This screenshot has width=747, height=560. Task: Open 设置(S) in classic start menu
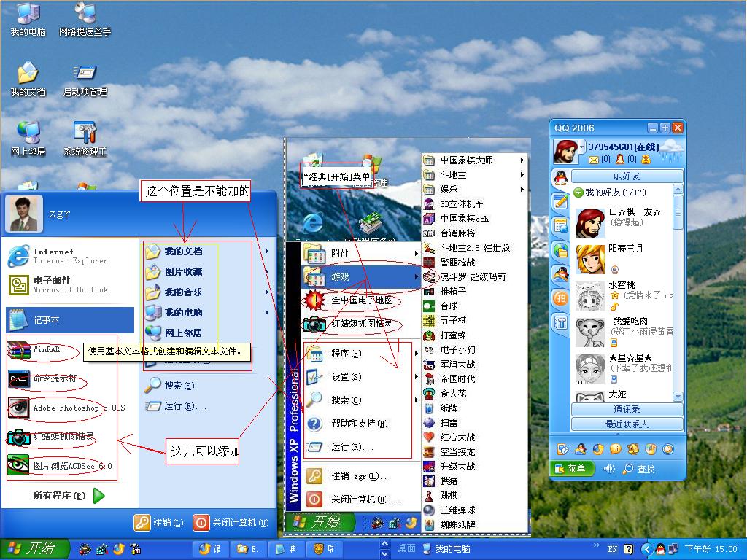click(x=361, y=377)
